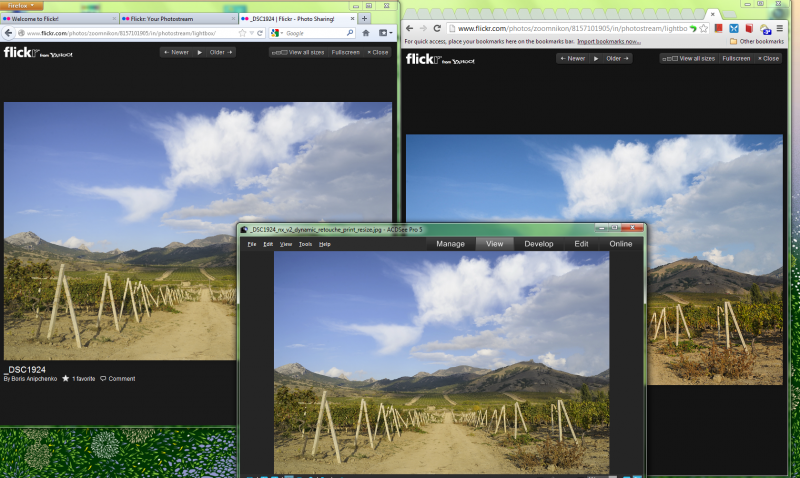Enter Fullscreen in Chrome Flickr lightbox

tap(736, 58)
